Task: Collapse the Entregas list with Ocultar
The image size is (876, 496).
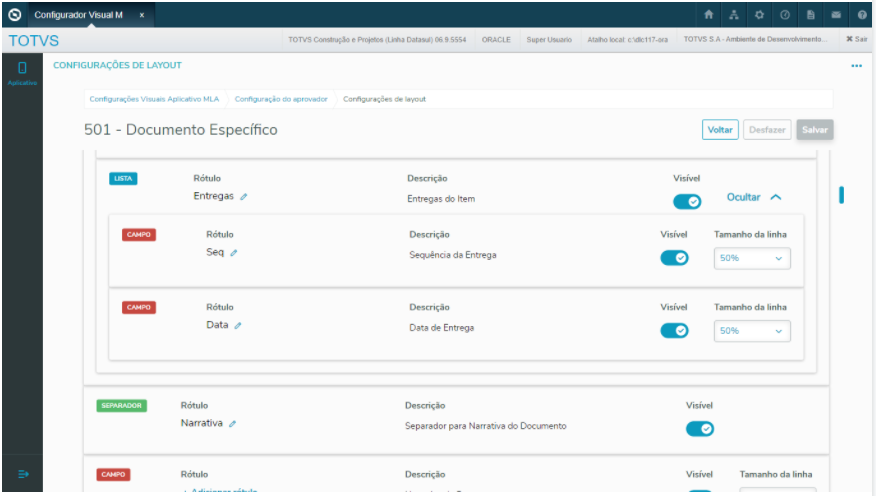Action: coord(754,197)
